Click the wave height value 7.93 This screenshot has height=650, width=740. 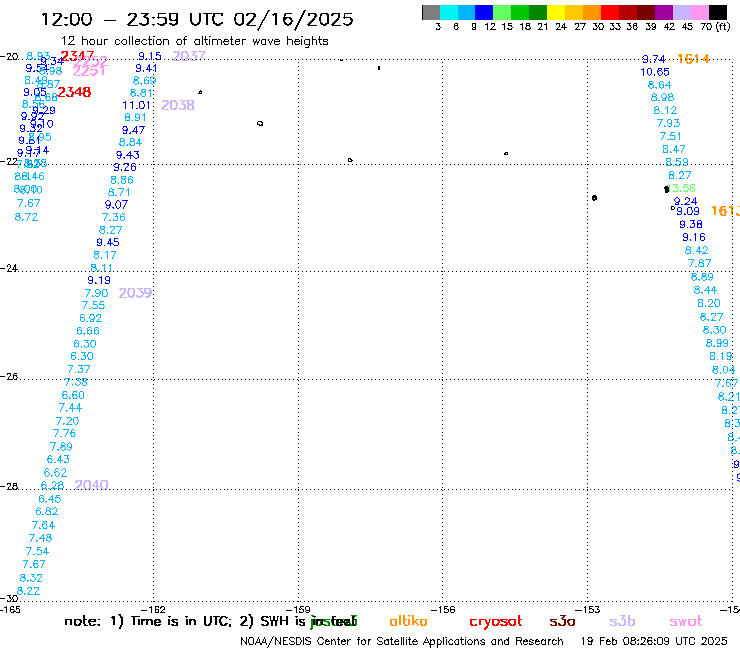click(x=668, y=123)
